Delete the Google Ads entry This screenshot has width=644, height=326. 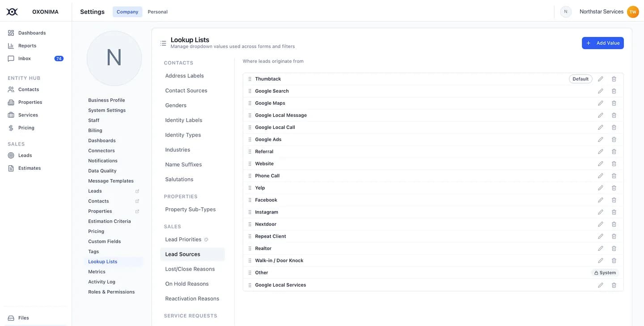614,139
